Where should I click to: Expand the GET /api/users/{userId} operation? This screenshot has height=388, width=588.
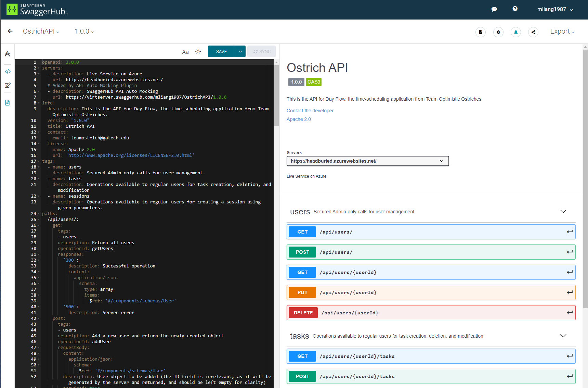[431, 272]
